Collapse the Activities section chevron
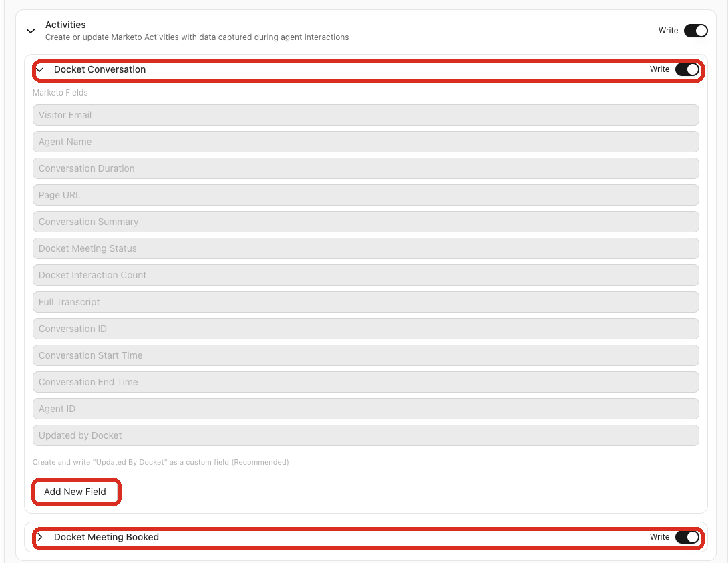 pos(31,31)
